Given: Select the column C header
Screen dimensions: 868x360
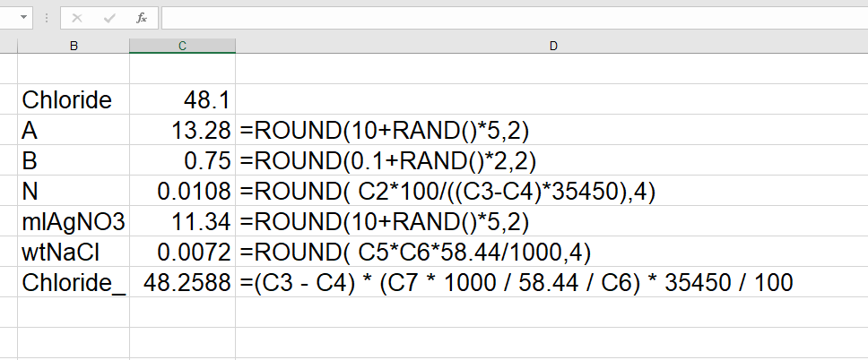Looking at the screenshot, I should pos(182,46).
